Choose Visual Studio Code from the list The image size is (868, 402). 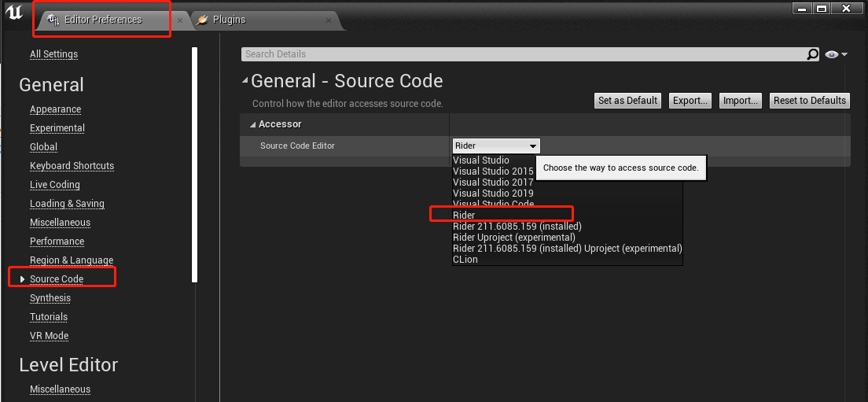pos(493,204)
